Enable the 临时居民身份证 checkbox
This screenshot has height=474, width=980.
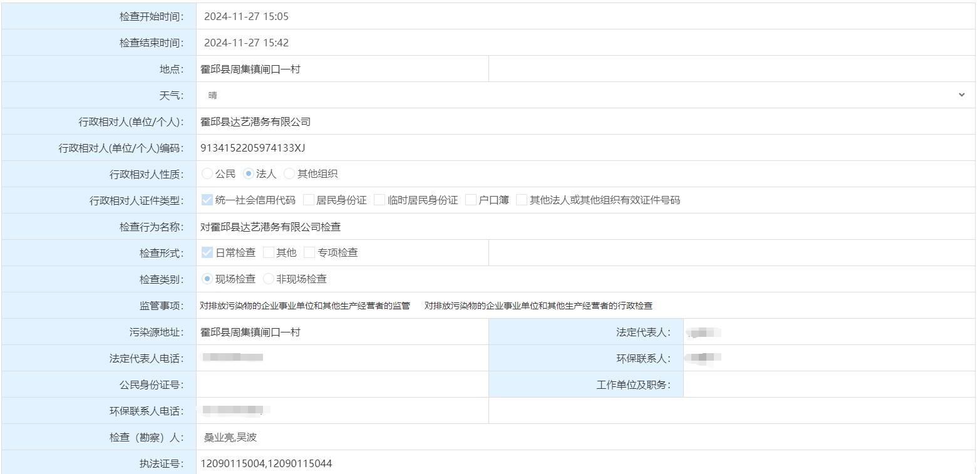379,200
